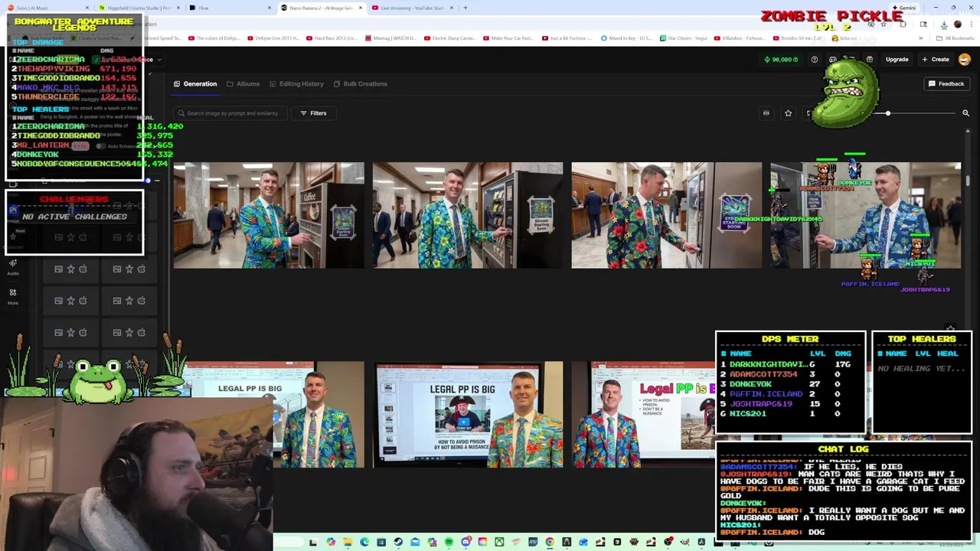The image size is (980, 551).
Task: Open third top-row image of man in floral suit
Action: coord(666,215)
